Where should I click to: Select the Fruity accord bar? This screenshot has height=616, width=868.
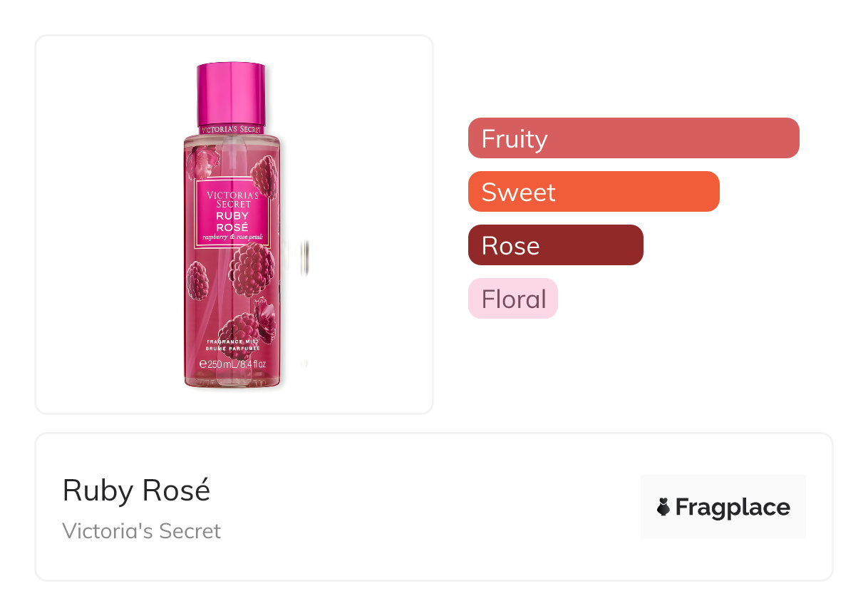633,138
